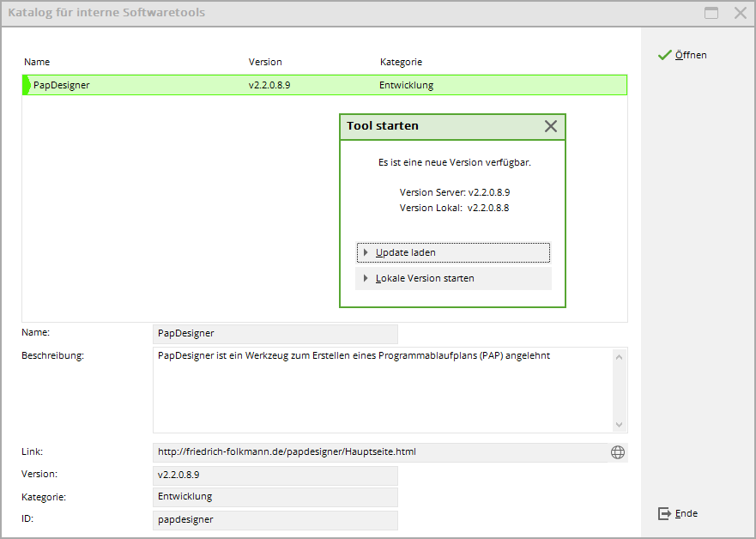Sort the list by the Version column header
This screenshot has width=756, height=539.
pos(265,62)
